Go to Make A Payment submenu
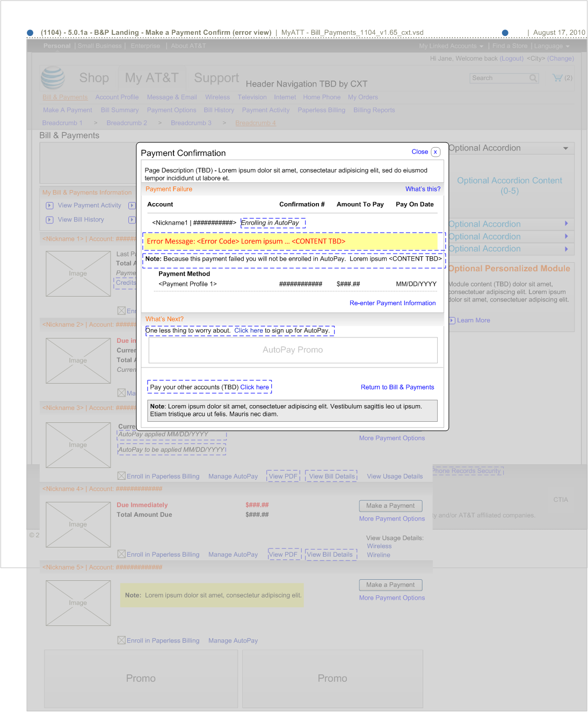Image resolution: width=588 pixels, height=713 pixels. 68,110
